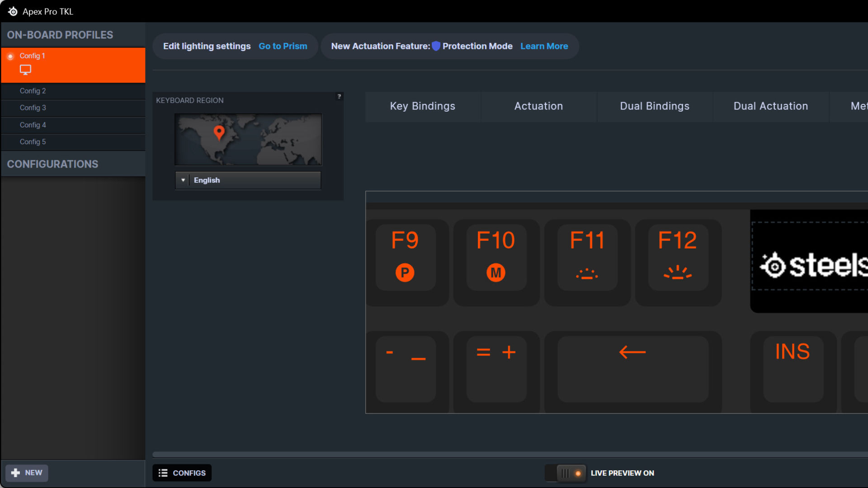This screenshot has width=868, height=488.
Task: Click the Edit lighting settings text
Action: [207, 47]
